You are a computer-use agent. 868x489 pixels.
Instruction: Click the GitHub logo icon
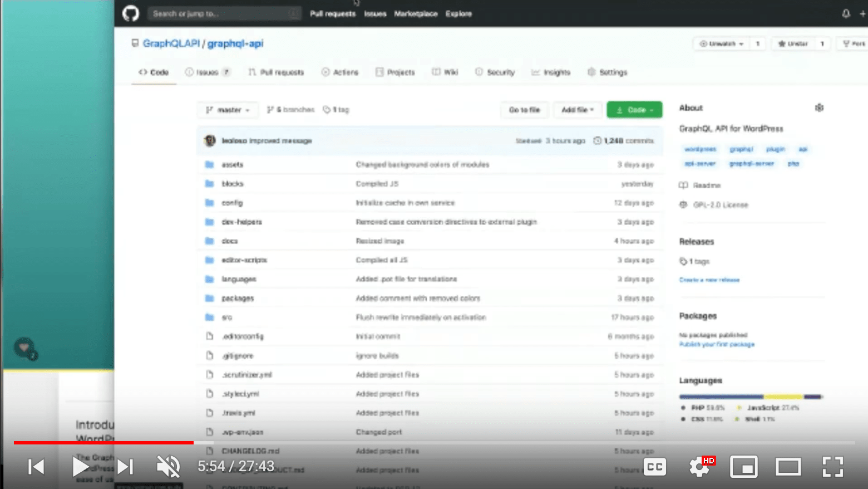[131, 13]
